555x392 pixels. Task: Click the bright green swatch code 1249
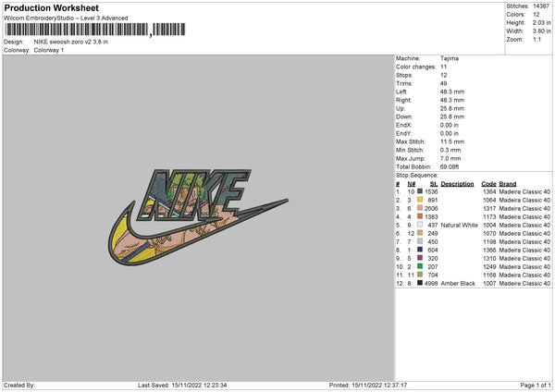[x=420, y=266]
